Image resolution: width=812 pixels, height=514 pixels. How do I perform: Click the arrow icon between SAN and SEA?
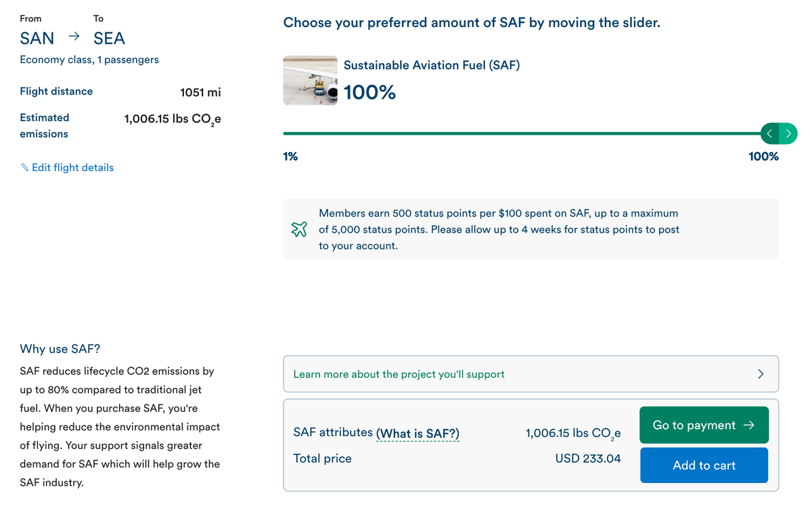(74, 37)
